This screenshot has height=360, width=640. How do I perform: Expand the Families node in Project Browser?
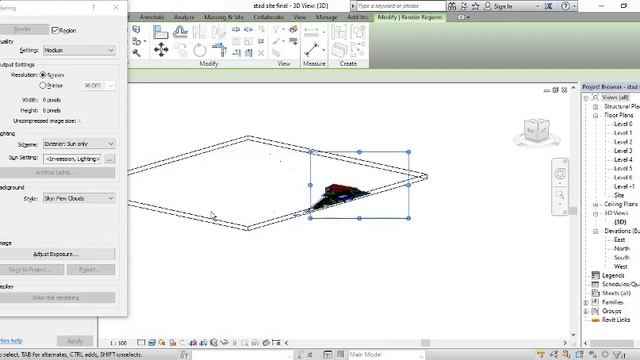587,302
